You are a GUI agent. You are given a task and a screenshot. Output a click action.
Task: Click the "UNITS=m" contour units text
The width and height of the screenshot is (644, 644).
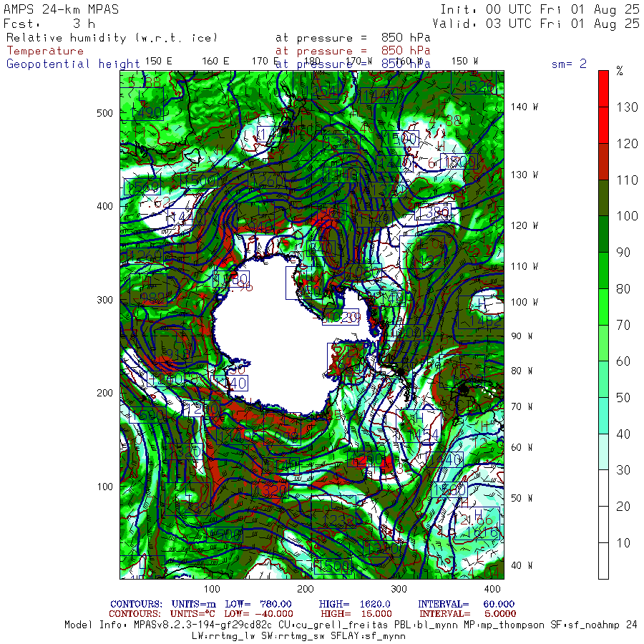tap(193, 604)
